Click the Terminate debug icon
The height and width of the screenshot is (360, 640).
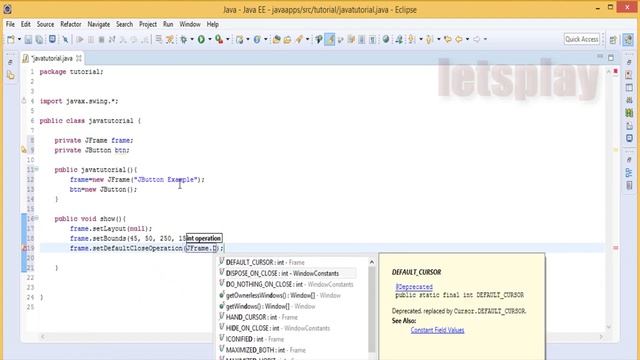pos(101,40)
